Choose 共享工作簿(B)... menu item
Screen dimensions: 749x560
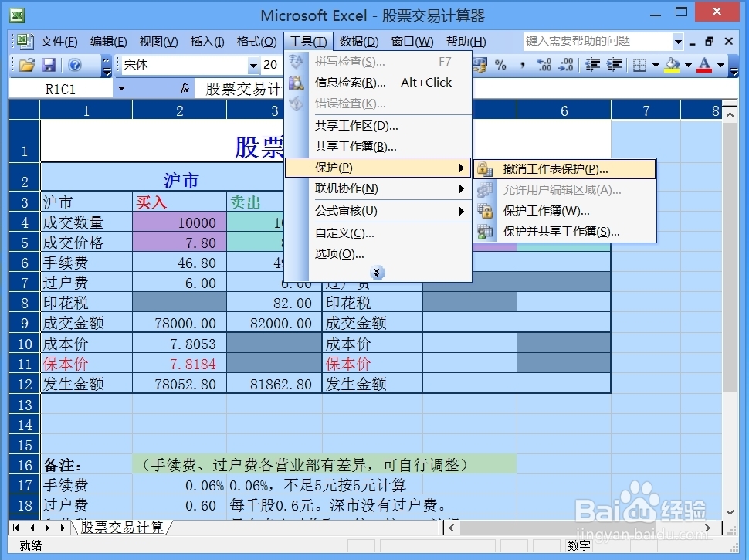click(x=378, y=147)
